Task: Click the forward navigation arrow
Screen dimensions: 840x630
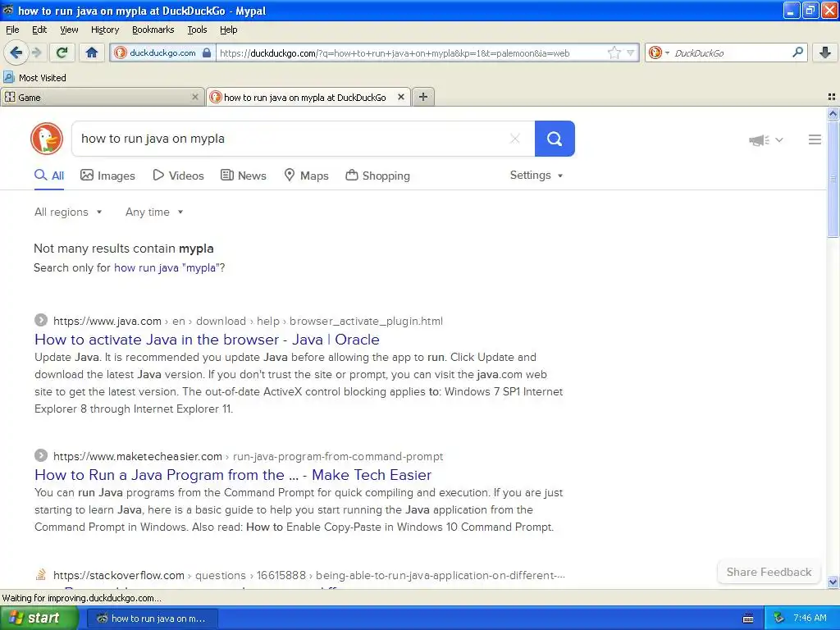Action: click(37, 52)
